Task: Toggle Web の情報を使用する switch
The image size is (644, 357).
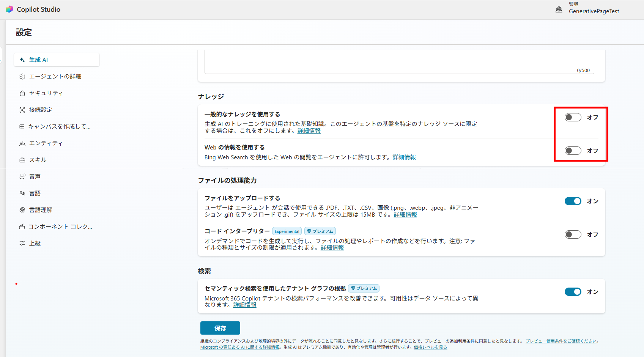Action: (x=573, y=151)
